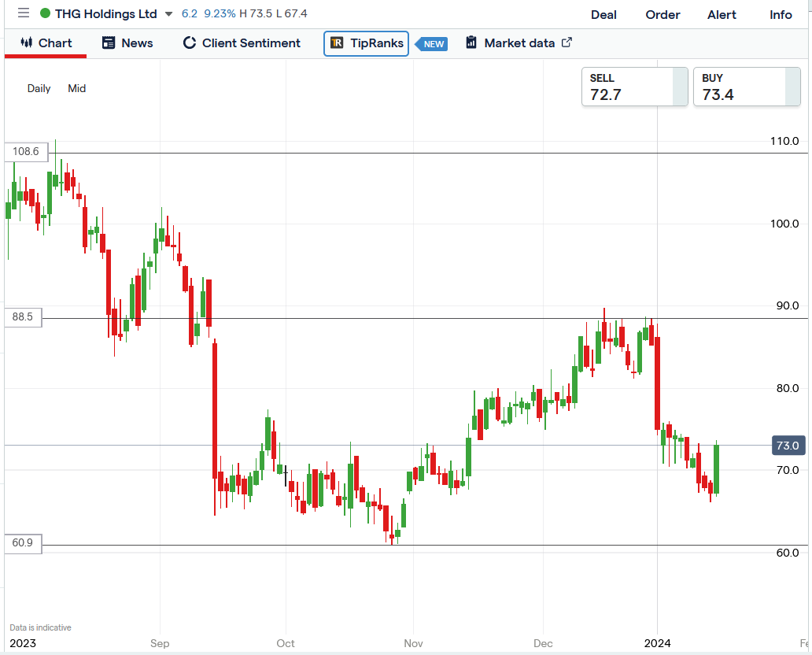
Task: Click the News newspaper icon
Action: click(x=109, y=43)
